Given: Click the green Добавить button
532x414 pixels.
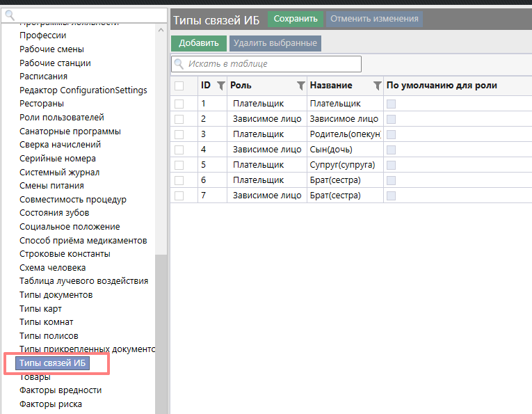Looking at the screenshot, I should tap(199, 43).
